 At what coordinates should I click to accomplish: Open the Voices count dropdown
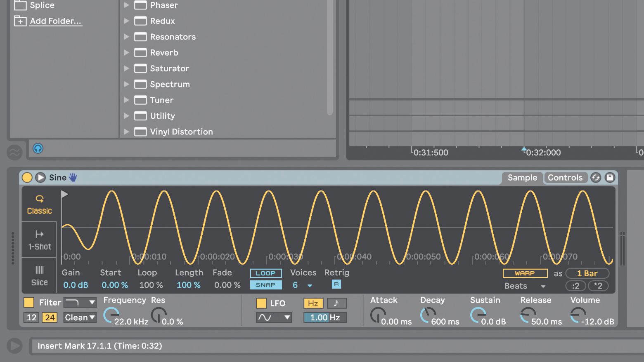pyautogui.click(x=310, y=285)
